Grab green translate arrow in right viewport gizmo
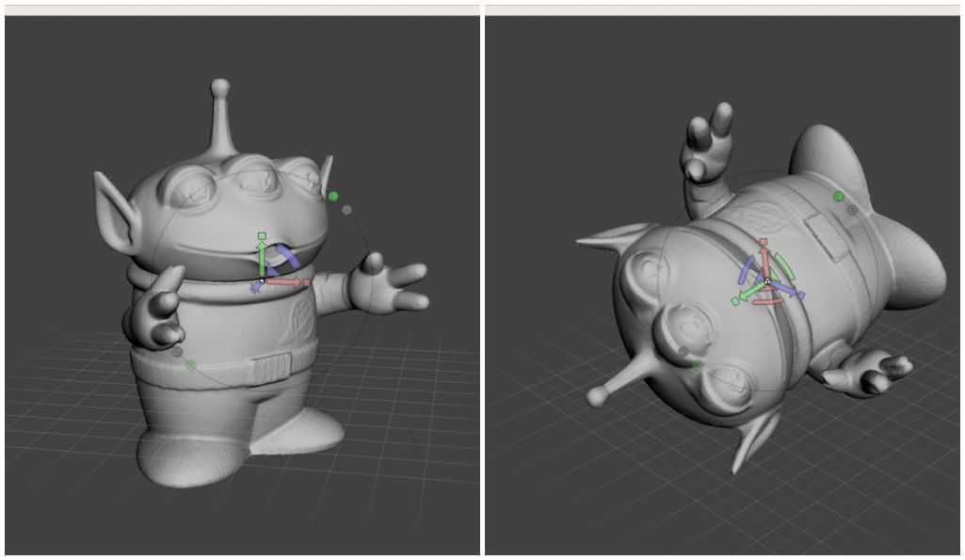 tap(751, 291)
